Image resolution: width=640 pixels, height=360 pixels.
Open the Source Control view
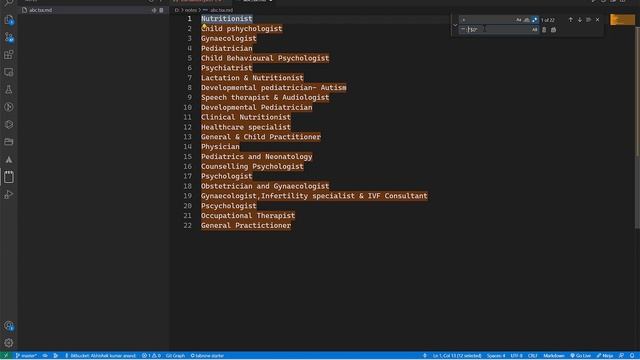pyautogui.click(x=9, y=38)
